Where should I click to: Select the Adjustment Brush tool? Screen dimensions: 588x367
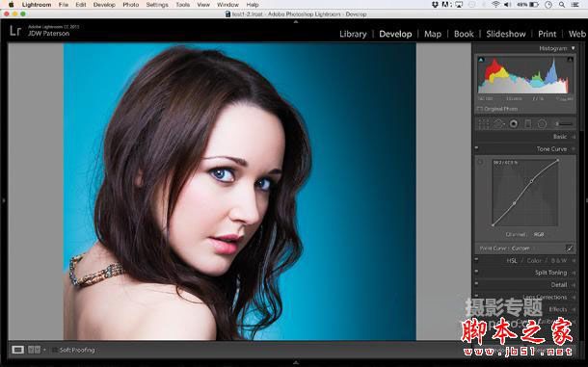tap(564, 124)
